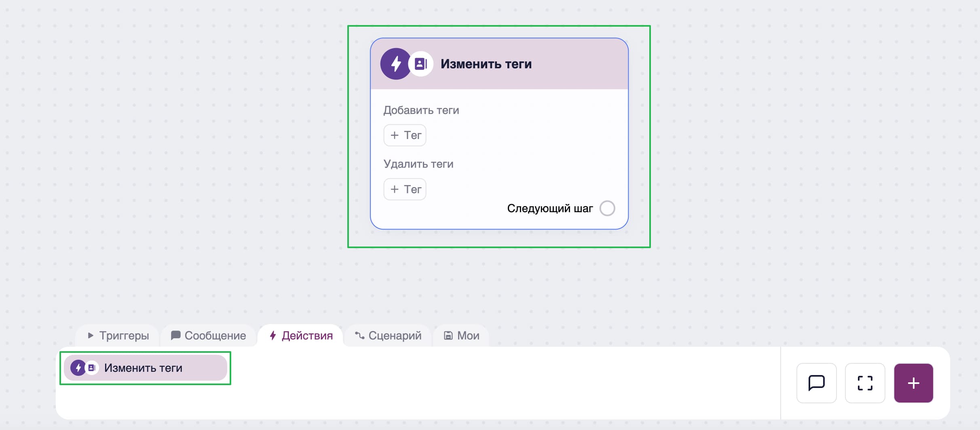Click the lightning bolt icon in card header
Viewport: 980px width, 430px height.
396,64
